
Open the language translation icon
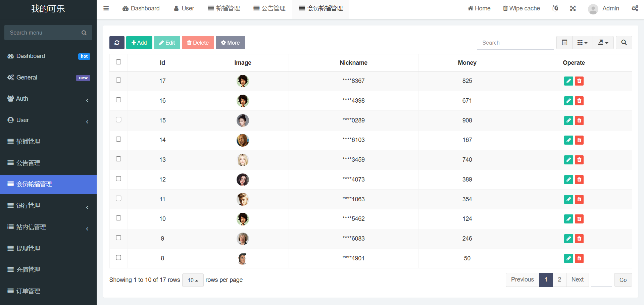pyautogui.click(x=555, y=8)
